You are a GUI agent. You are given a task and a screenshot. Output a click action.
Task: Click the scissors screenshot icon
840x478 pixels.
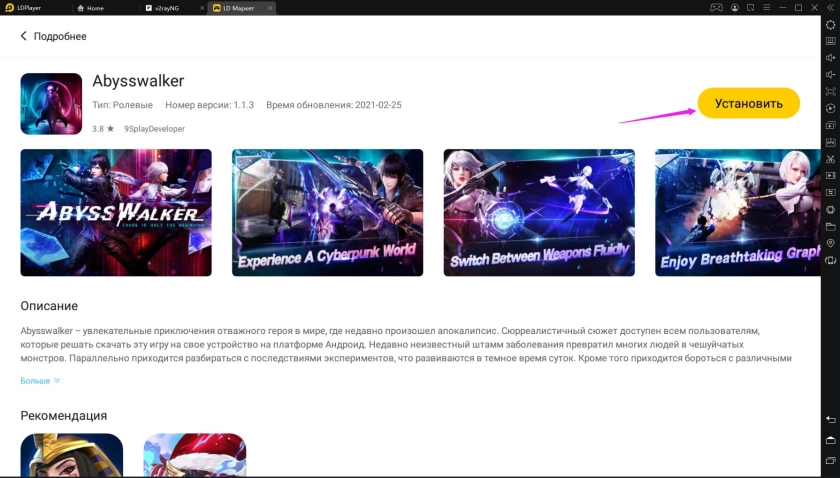(x=830, y=158)
